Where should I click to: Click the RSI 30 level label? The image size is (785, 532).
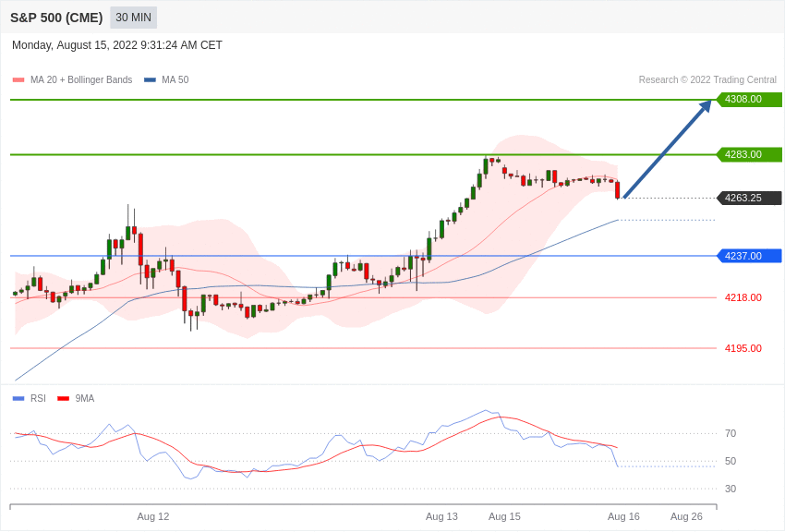pos(731,489)
